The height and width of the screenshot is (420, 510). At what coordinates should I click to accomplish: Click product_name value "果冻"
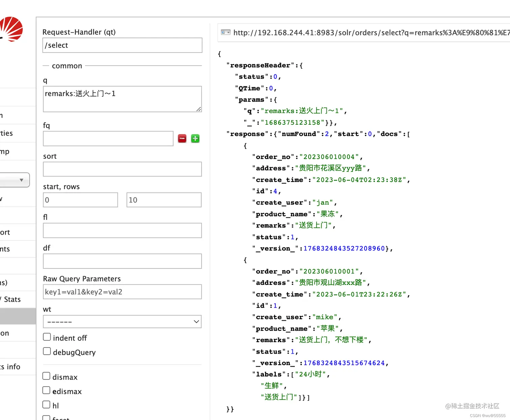pos(327,214)
